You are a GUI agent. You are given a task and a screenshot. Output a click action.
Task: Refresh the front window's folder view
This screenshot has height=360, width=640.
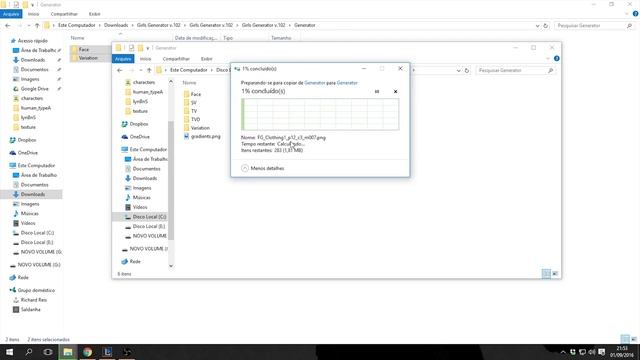point(467,70)
